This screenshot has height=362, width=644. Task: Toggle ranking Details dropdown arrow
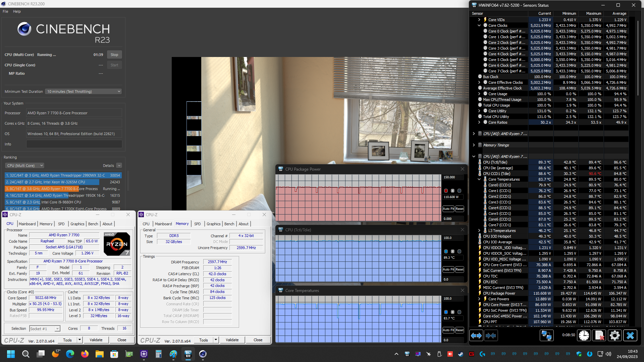click(x=119, y=166)
